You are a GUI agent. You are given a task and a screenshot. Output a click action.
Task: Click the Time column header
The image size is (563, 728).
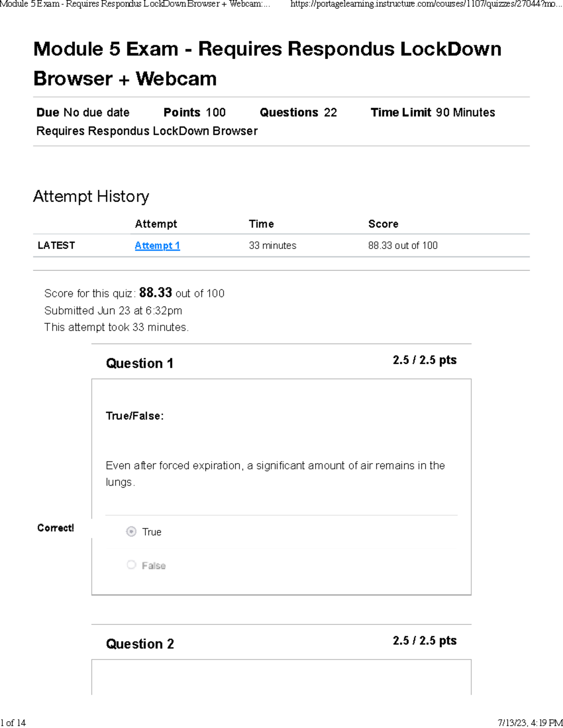[x=261, y=224]
